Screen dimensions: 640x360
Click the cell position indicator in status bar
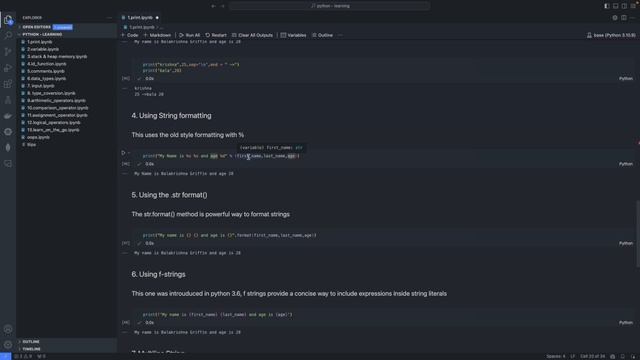tap(593, 356)
